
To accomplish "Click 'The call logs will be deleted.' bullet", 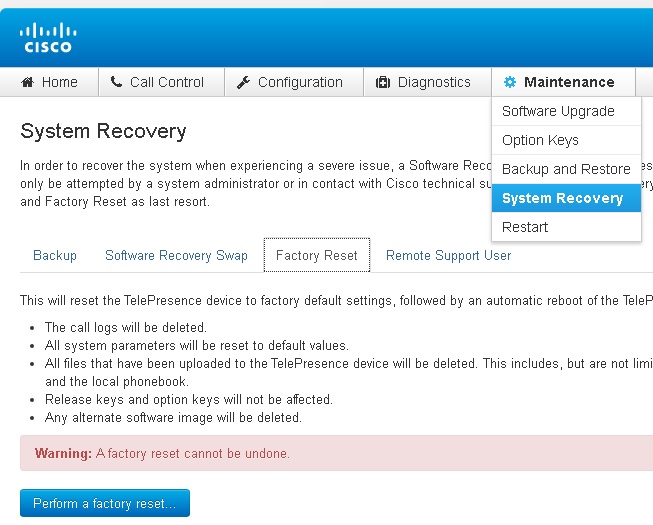I will tap(126, 328).
